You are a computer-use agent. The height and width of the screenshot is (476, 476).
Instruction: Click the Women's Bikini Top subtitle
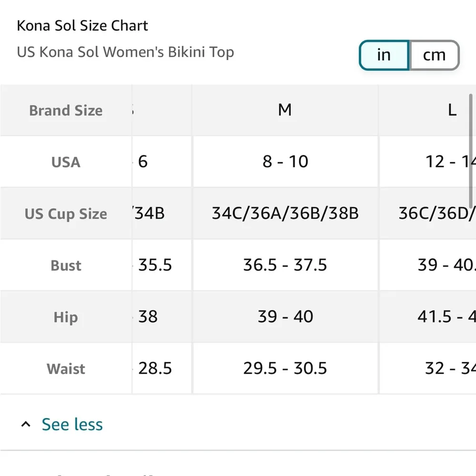coord(125,52)
